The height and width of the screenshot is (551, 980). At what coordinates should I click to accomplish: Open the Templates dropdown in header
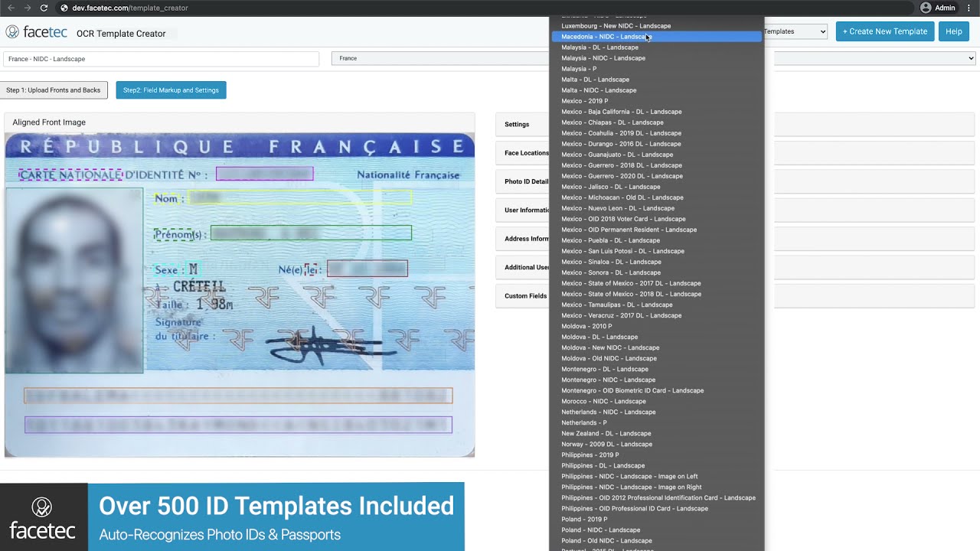tap(795, 31)
